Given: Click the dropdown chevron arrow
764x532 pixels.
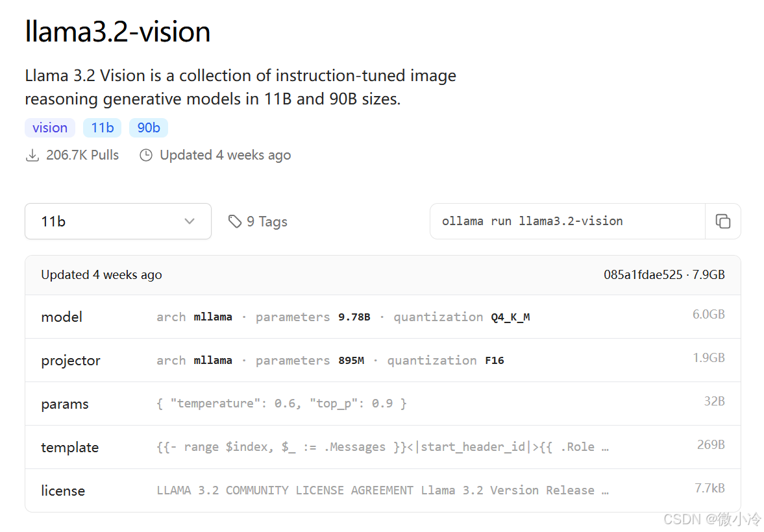Looking at the screenshot, I should [x=190, y=221].
